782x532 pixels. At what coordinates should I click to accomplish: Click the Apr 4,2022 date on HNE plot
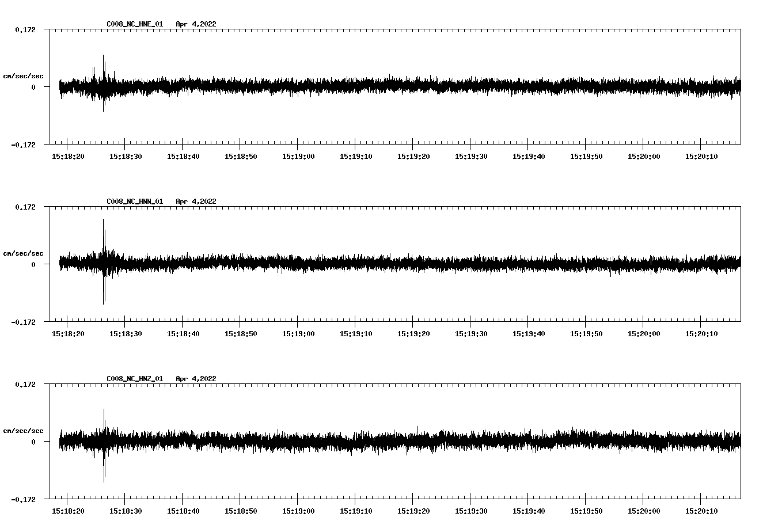[196, 24]
